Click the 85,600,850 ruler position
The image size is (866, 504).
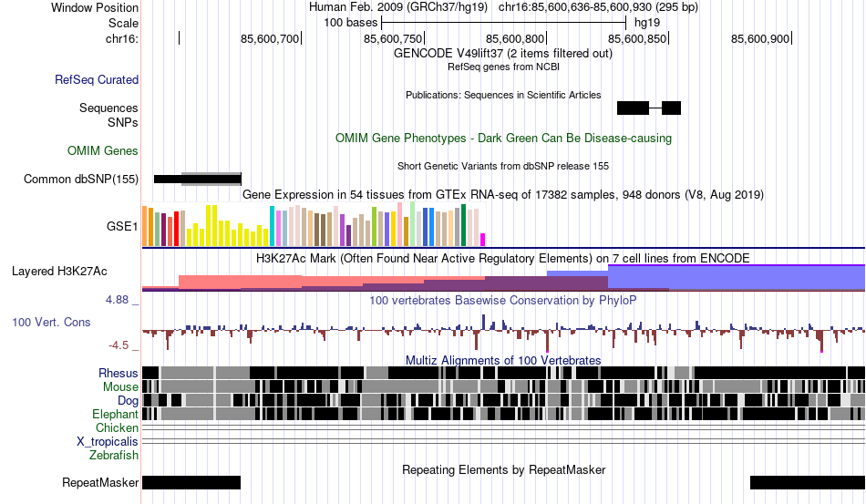pos(637,38)
